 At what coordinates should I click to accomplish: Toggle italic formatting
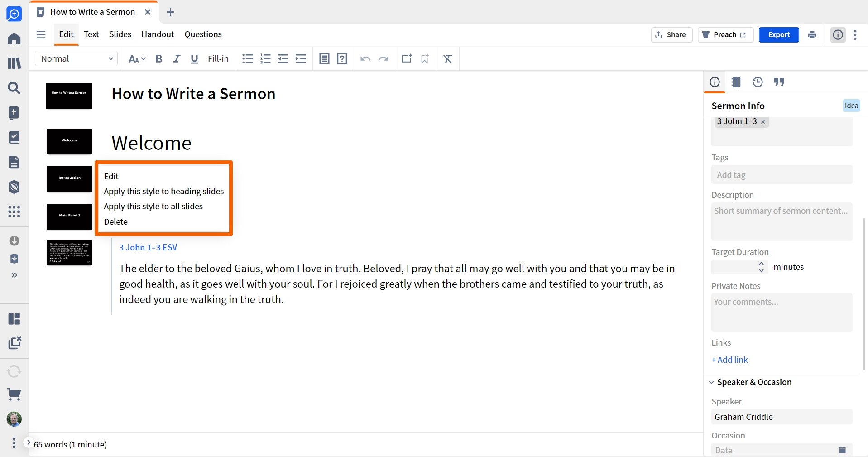point(177,58)
